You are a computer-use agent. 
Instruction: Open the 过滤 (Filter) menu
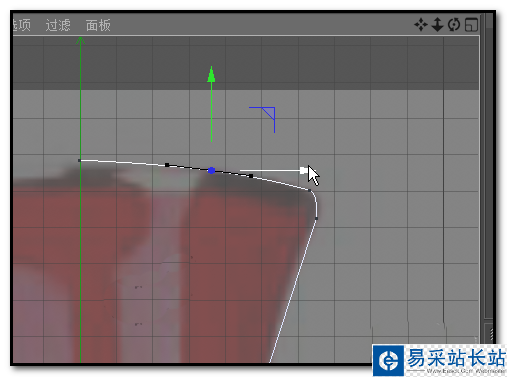(x=58, y=25)
